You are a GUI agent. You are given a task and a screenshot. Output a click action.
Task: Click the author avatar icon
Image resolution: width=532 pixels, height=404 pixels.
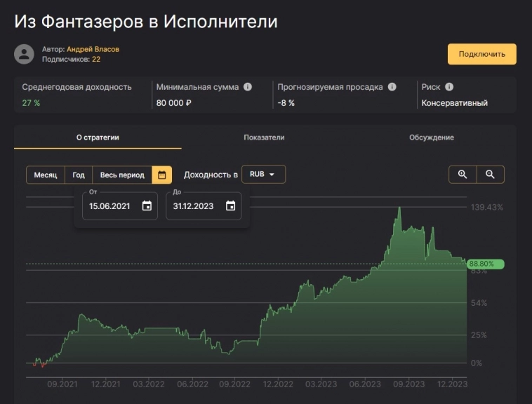coord(25,54)
